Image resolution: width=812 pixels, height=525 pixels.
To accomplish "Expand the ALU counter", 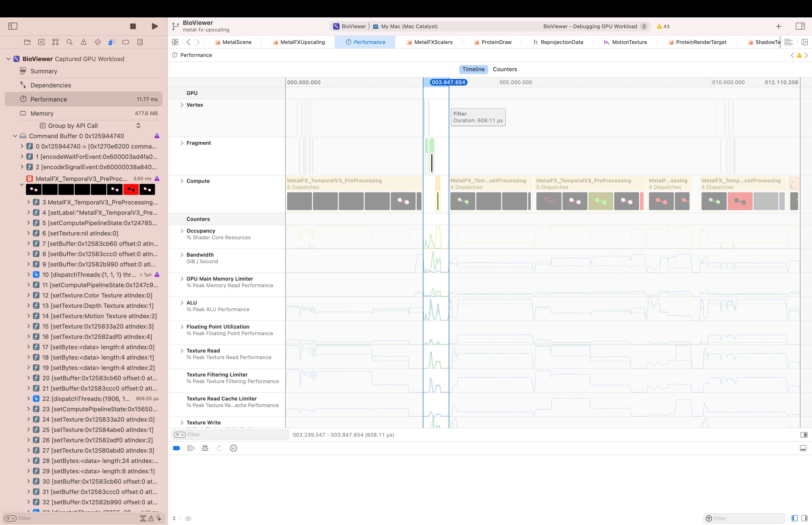I will [182, 303].
